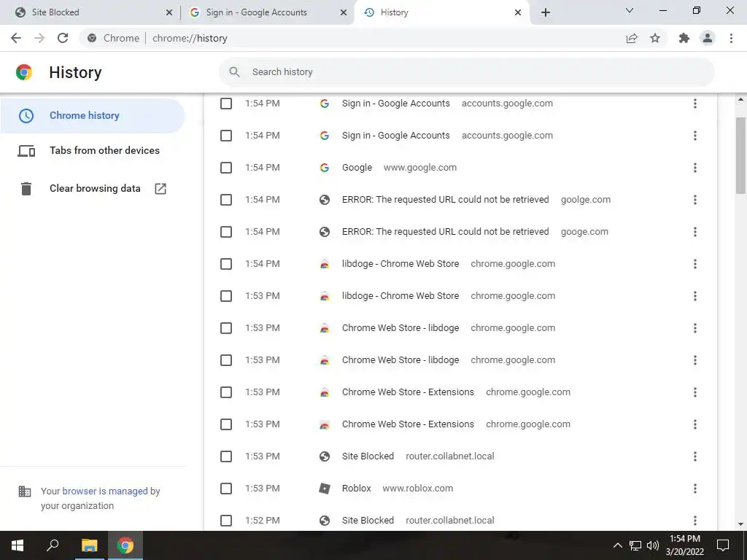Image resolution: width=747 pixels, height=560 pixels.
Task: Click the history list scrollbar thumb
Action: (740, 156)
